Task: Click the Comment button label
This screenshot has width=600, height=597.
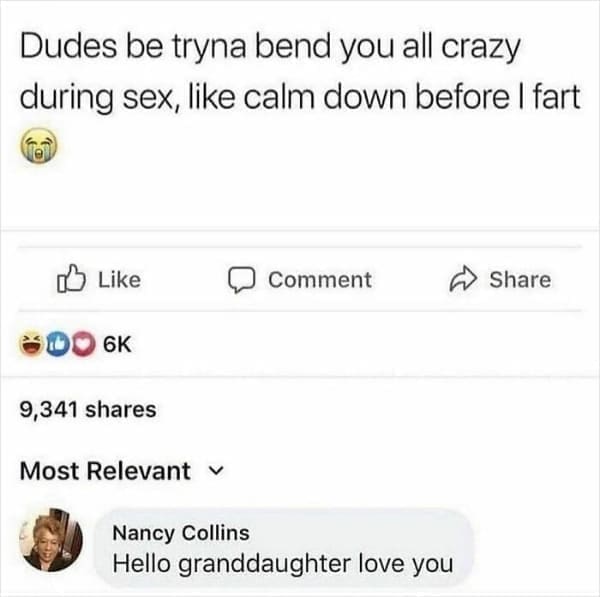Action: click(320, 279)
